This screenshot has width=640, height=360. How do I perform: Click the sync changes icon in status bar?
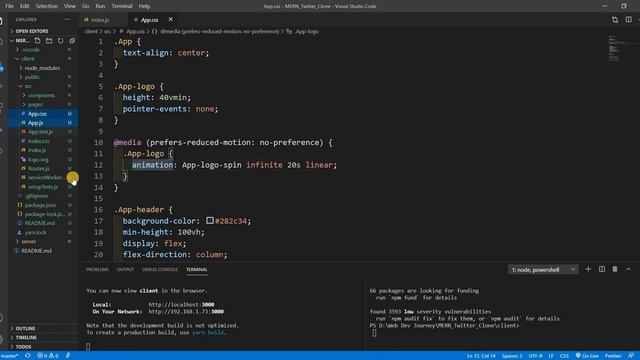[x=28, y=356]
